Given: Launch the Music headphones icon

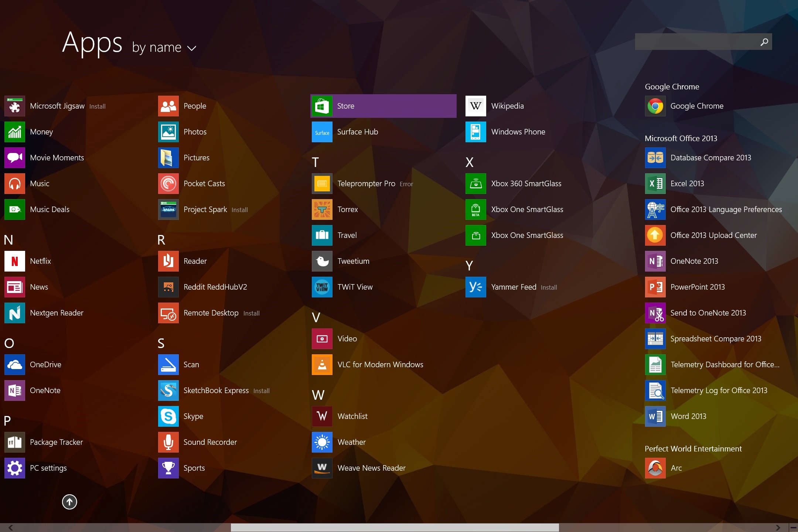Looking at the screenshot, I should tap(15, 184).
